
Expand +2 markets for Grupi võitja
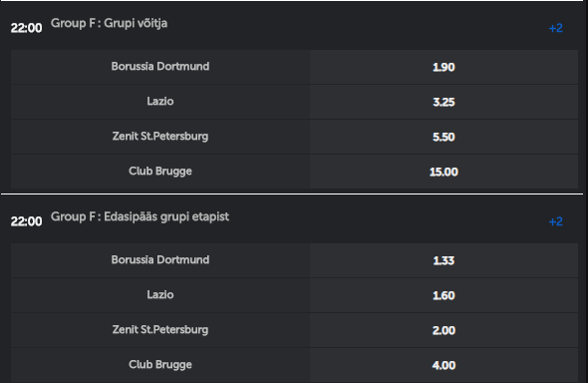(555, 28)
